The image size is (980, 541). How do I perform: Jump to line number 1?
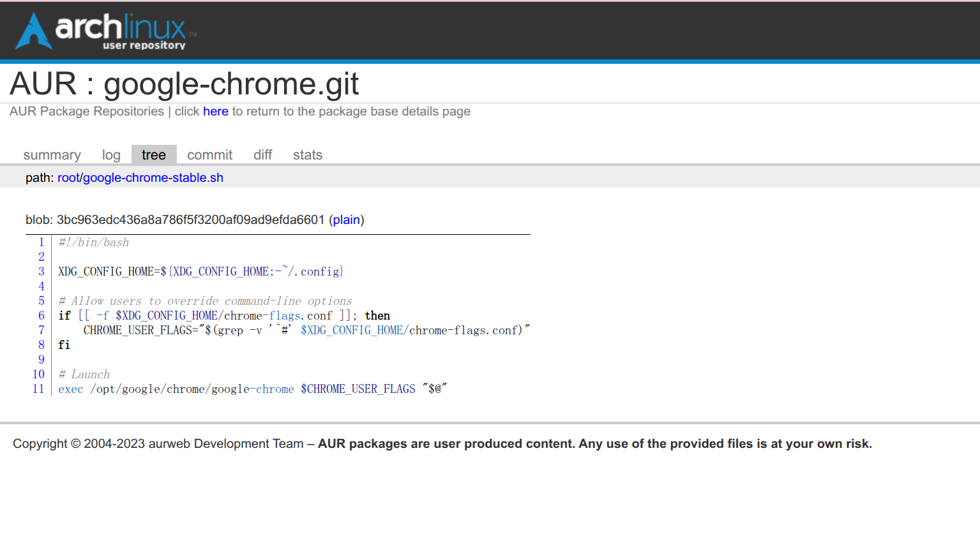[41, 242]
